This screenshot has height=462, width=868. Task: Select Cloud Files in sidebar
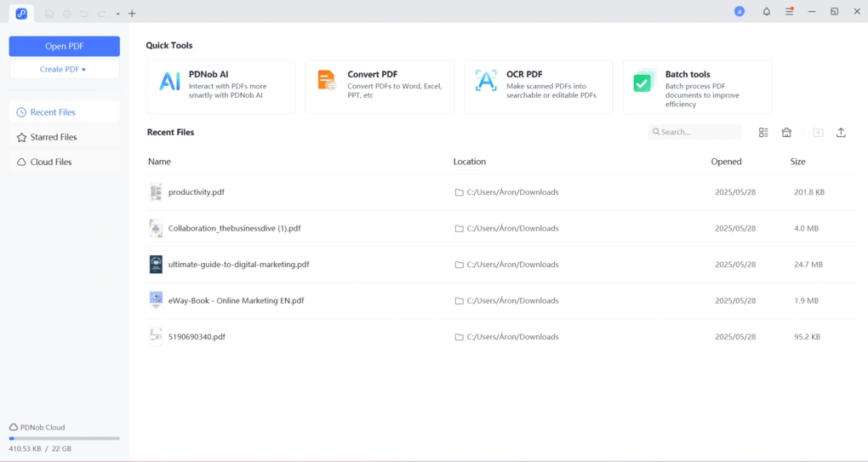64,163
